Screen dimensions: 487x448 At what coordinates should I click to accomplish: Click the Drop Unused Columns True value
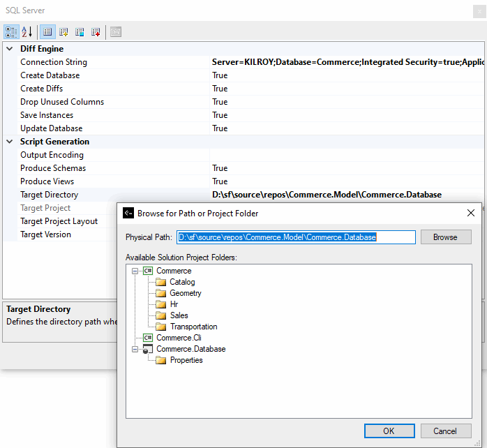tap(220, 102)
